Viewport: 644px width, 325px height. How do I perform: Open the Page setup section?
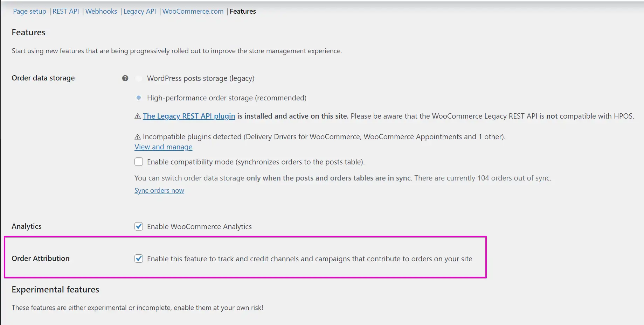point(29,11)
